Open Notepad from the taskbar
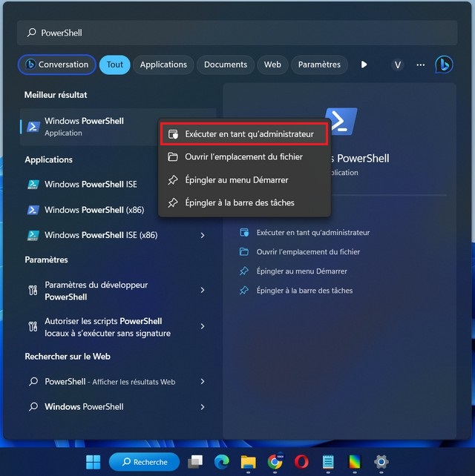The height and width of the screenshot is (476, 475). (328, 462)
